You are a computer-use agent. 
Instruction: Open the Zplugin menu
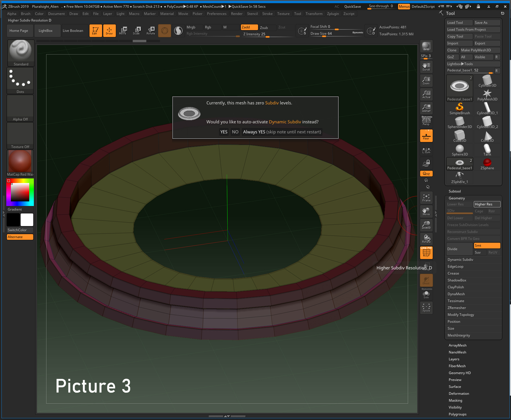pyautogui.click(x=333, y=14)
